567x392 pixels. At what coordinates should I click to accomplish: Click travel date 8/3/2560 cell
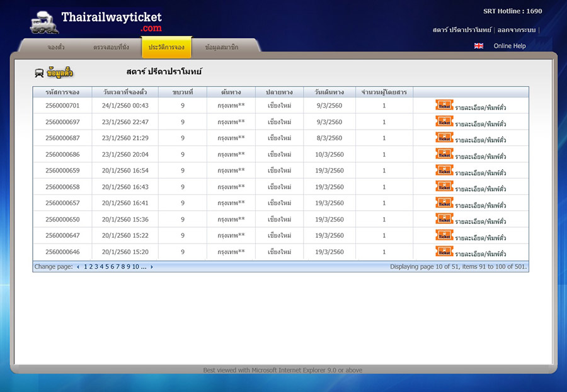coord(329,138)
